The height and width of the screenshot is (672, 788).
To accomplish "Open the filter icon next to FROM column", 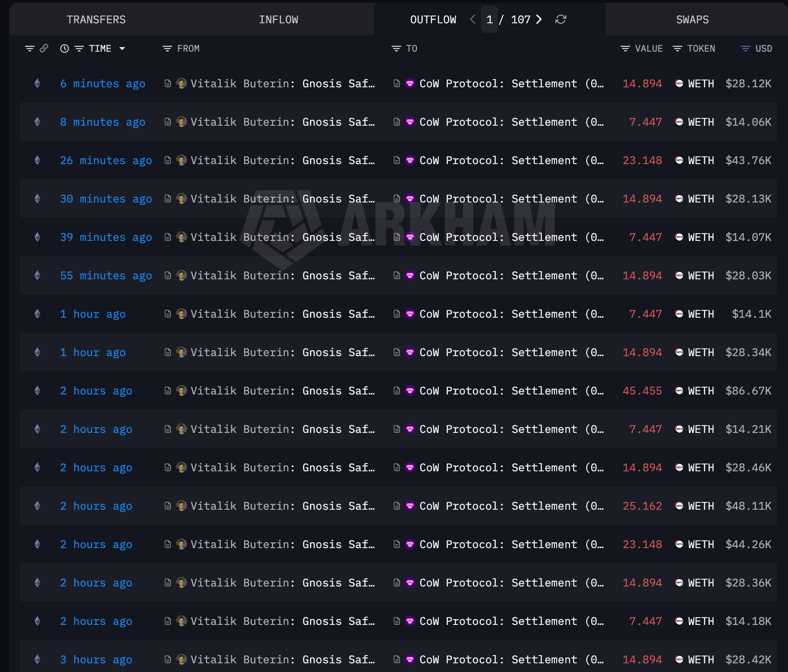I will pos(166,48).
